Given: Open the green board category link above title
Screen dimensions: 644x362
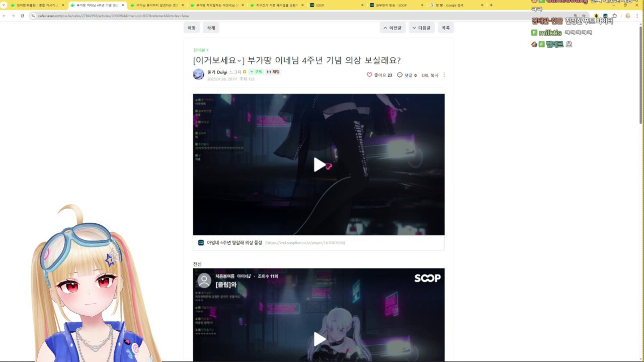Looking at the screenshot, I should [x=200, y=50].
